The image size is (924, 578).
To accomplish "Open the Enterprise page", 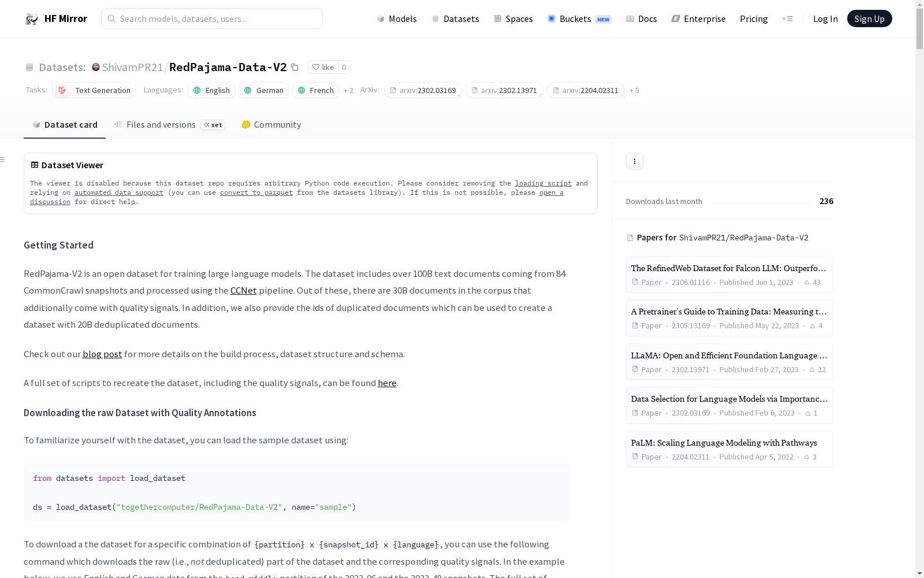I will 698,18.
